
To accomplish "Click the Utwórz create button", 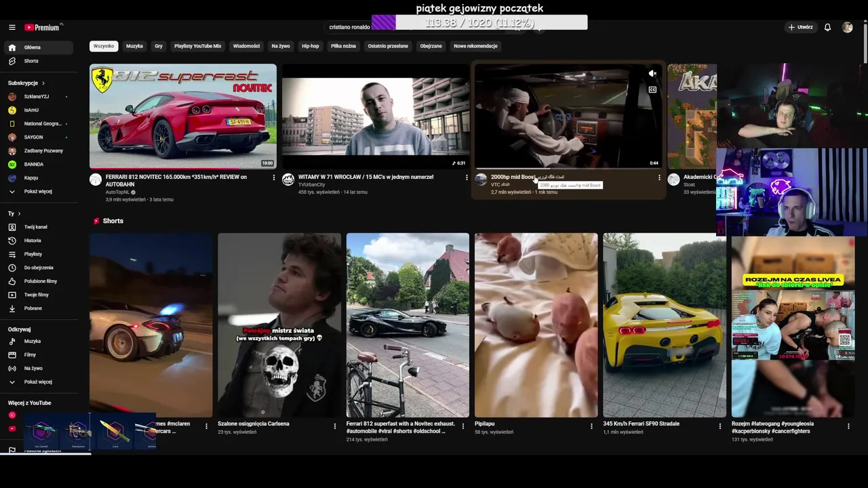I will coord(800,27).
